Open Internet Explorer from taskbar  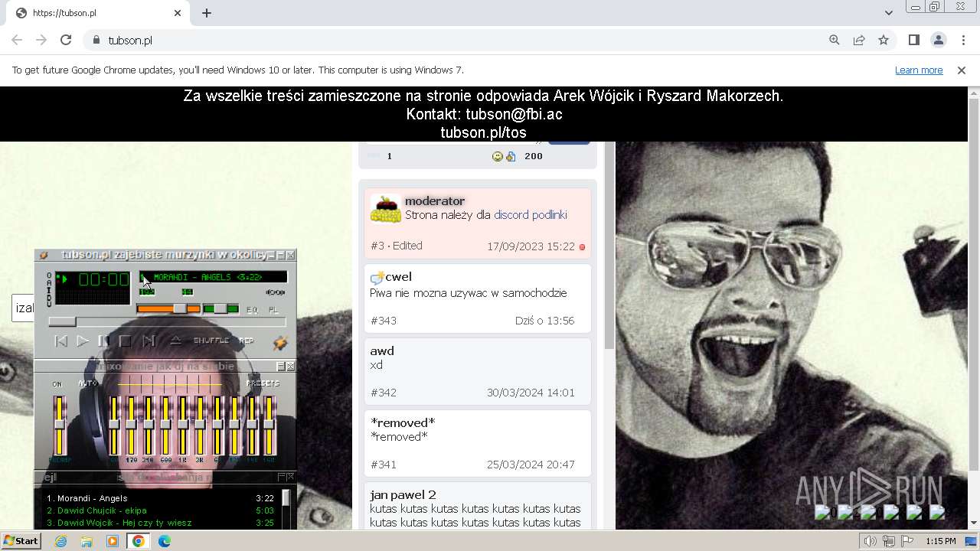60,541
